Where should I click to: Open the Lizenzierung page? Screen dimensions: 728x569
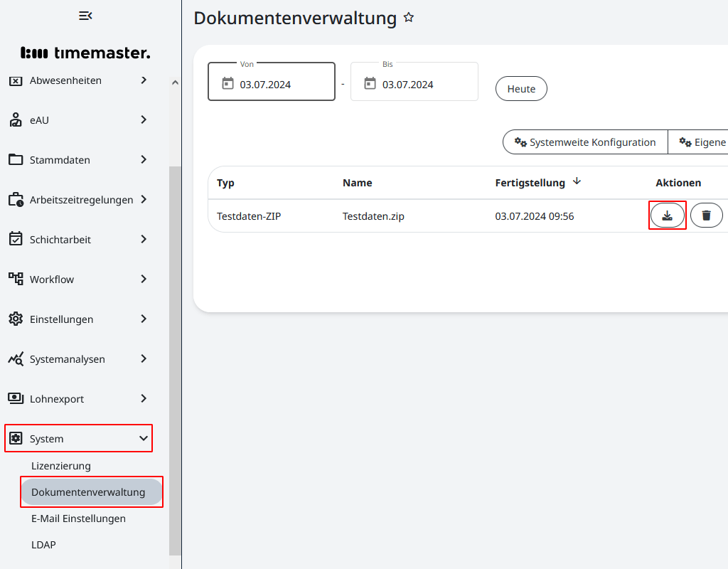point(61,466)
